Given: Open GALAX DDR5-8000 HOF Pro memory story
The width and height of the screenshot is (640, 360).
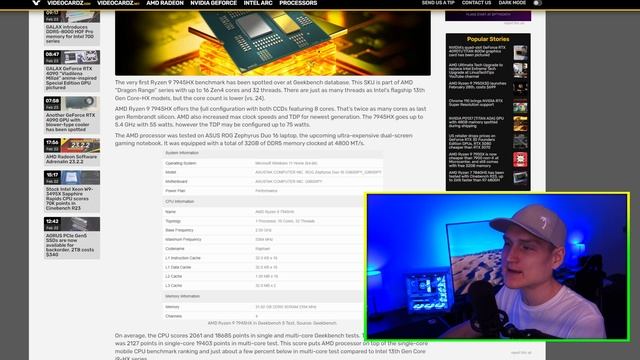Looking at the screenshot, I should [70, 34].
